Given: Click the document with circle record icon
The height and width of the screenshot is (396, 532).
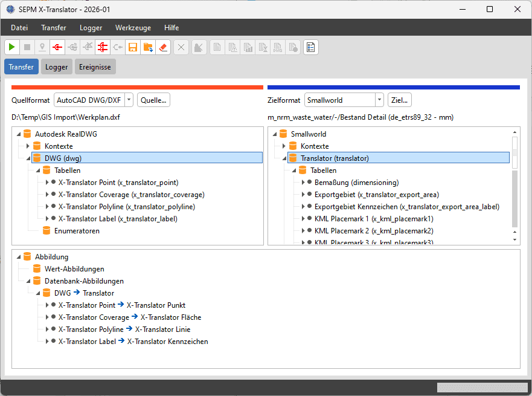Looking at the screenshot, I should (x=293, y=47).
